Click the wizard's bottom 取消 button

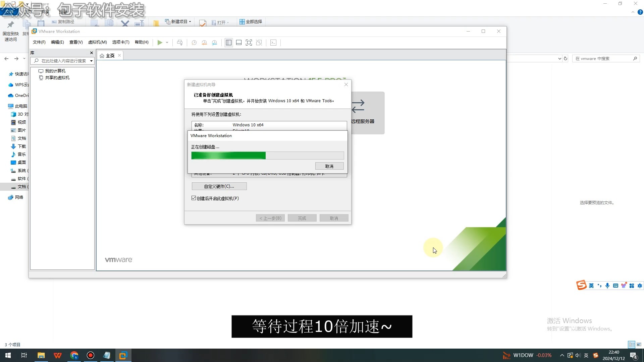coord(334,218)
